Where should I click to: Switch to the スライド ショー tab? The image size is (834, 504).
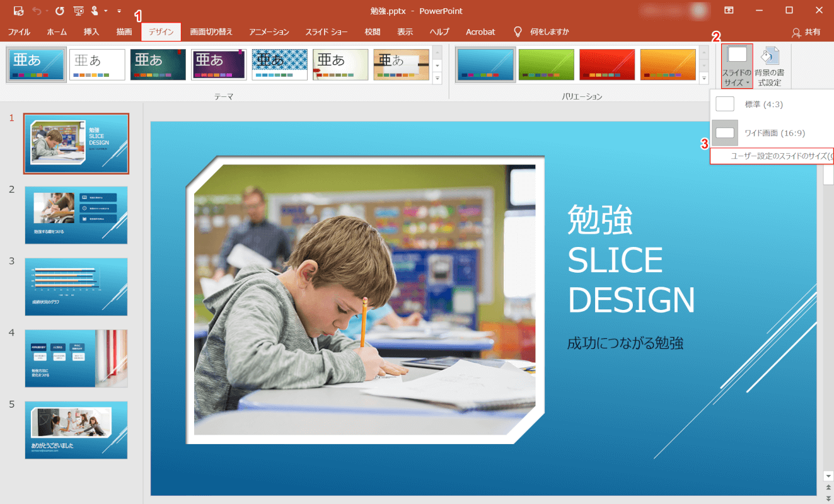327,31
